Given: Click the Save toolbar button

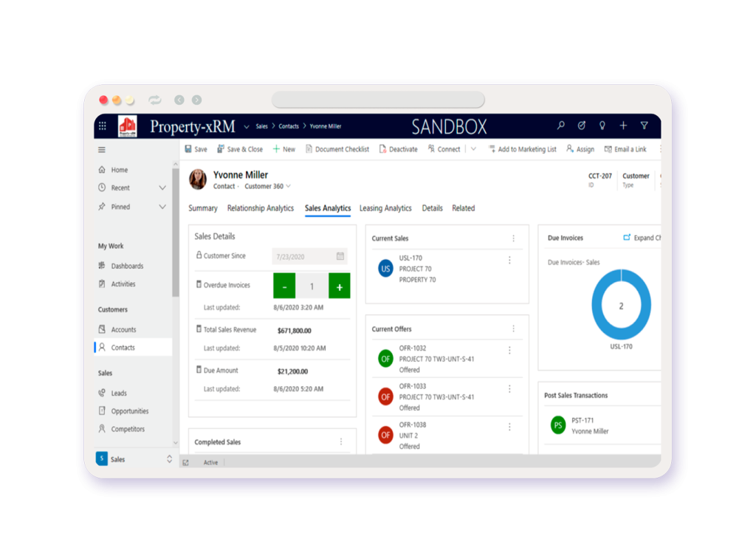Looking at the screenshot, I should click(x=196, y=149).
